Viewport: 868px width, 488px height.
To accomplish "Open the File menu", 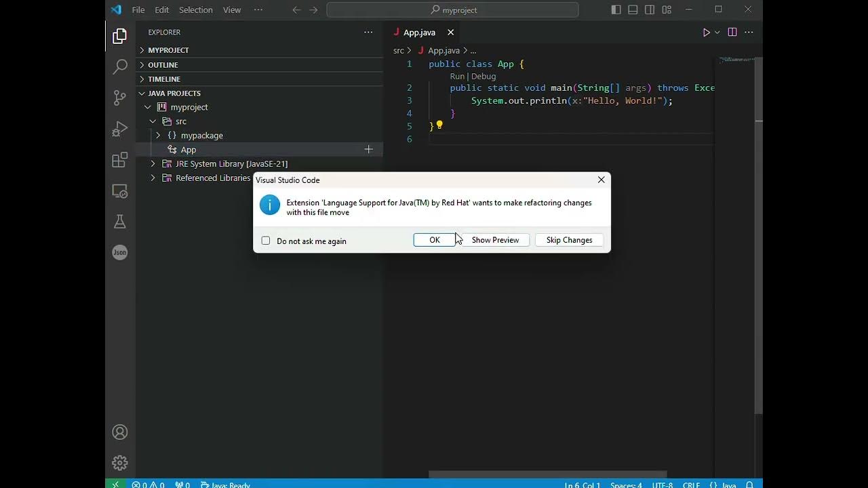I will 138,9.
